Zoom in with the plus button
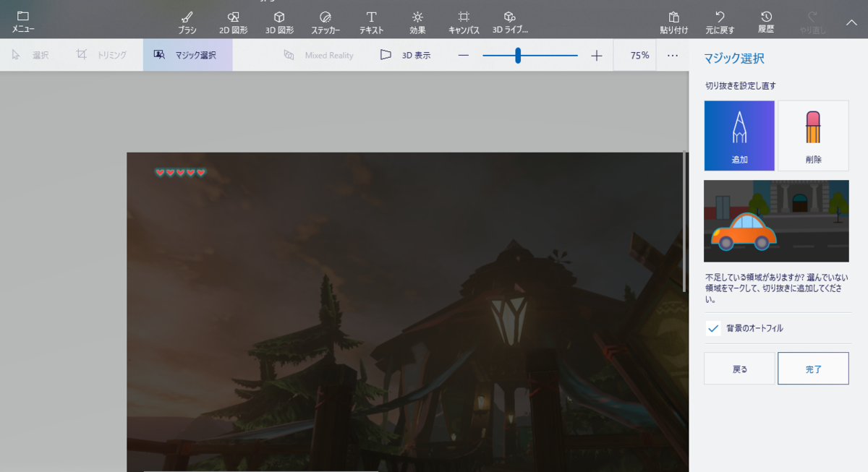 click(x=596, y=55)
